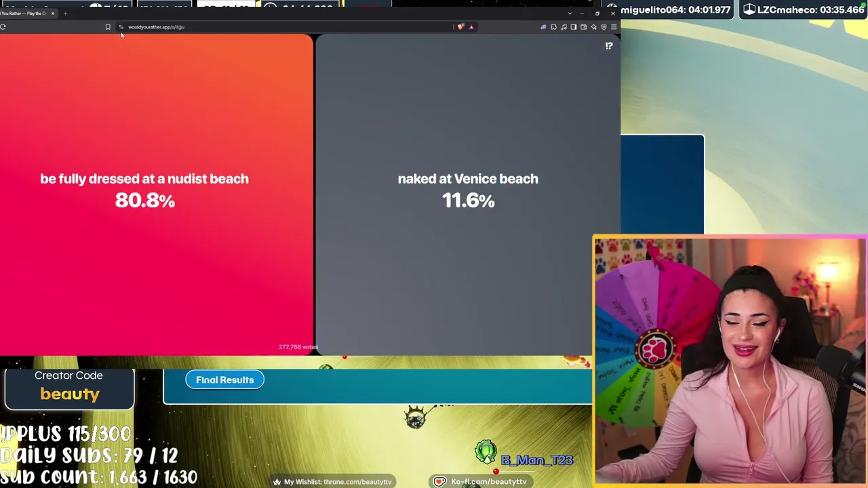Click the green badge beside B_Man_T23

point(486,451)
